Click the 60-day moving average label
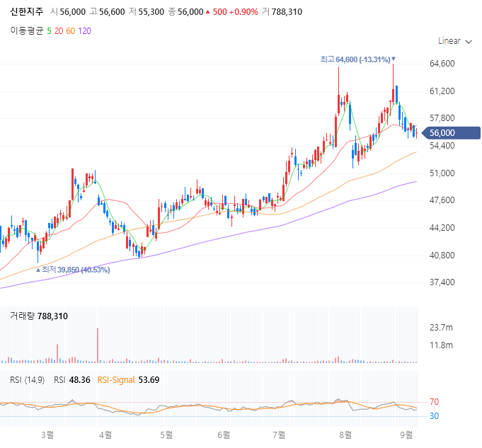The height and width of the screenshot is (448, 482). click(x=70, y=31)
